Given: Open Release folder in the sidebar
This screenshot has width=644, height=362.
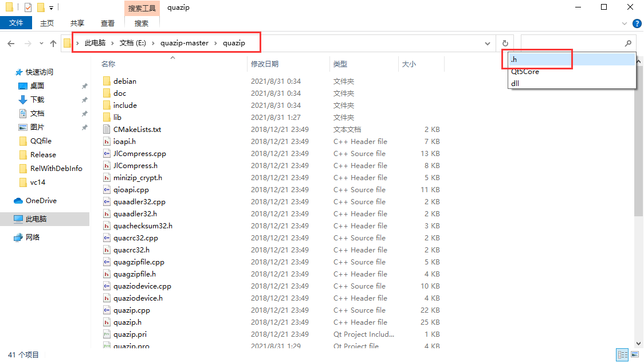Looking at the screenshot, I should [43, 155].
